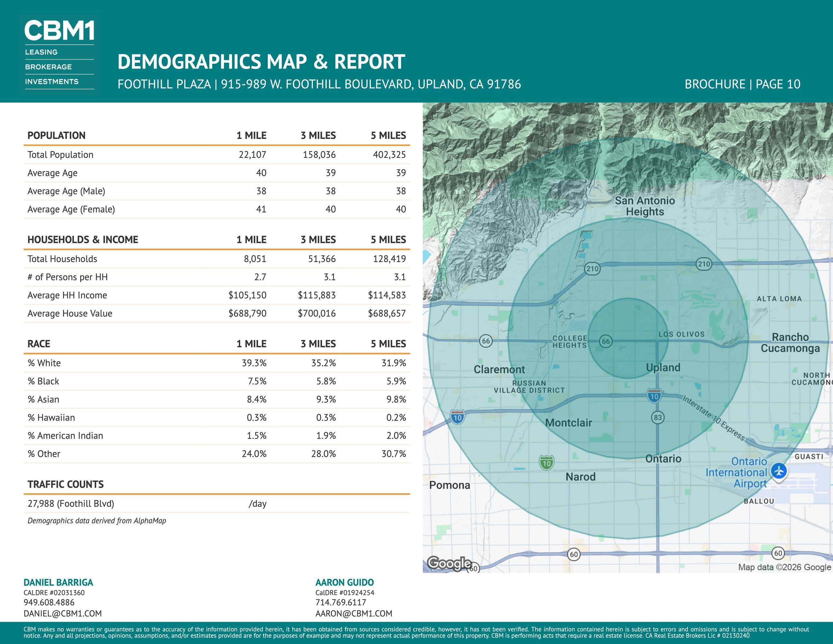Click the Aaron Guido name heading

(x=344, y=582)
